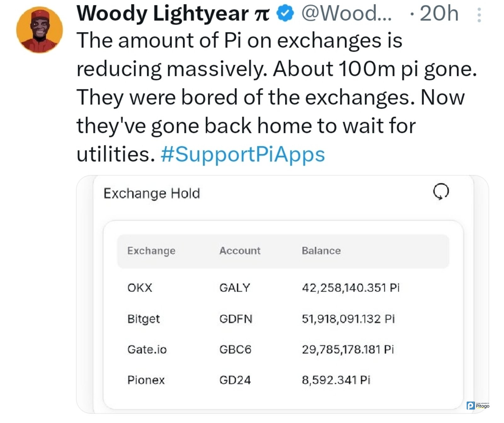Open the #SupportPiApps hashtag

pos(243,154)
